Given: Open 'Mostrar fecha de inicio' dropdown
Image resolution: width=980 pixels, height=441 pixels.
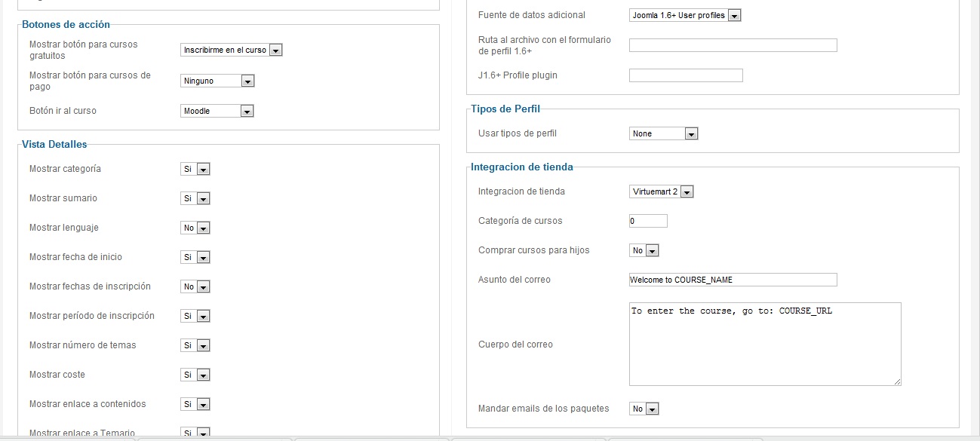Looking at the screenshot, I should [x=195, y=258].
